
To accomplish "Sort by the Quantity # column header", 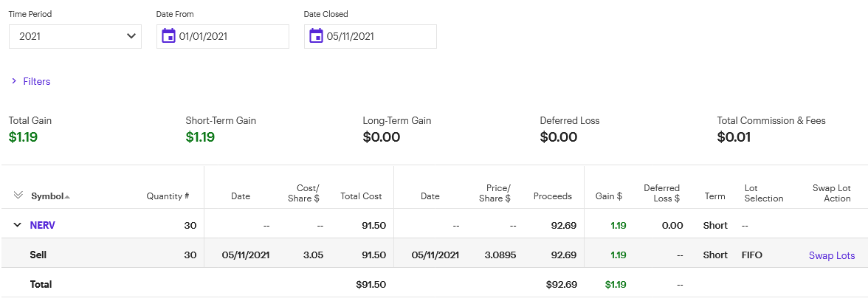I will pyautogui.click(x=168, y=196).
